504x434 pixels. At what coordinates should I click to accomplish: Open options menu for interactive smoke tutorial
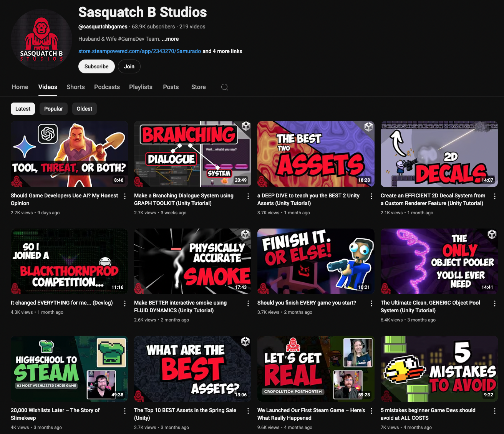tap(248, 303)
